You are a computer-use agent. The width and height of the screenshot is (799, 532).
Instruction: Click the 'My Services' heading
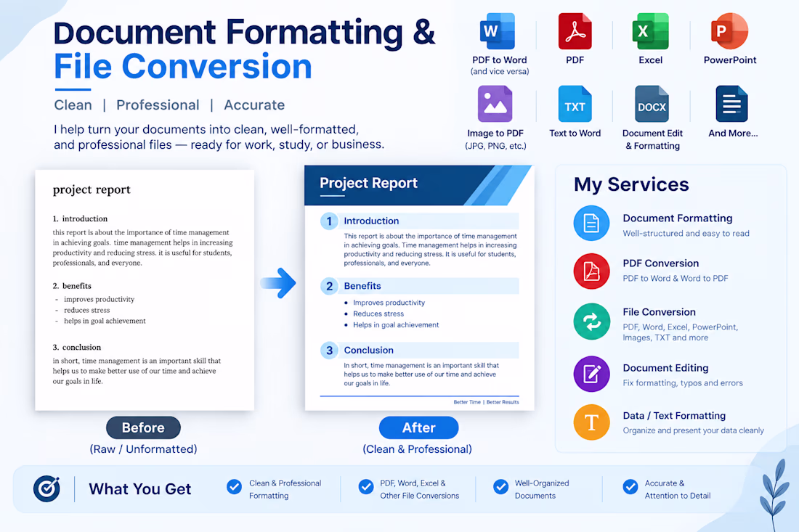[x=631, y=184]
